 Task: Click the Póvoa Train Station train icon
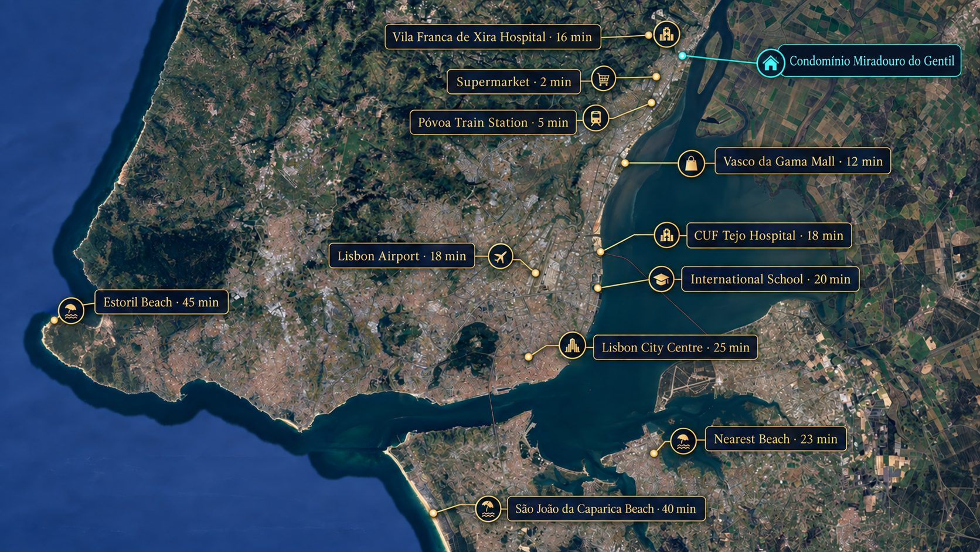(x=596, y=118)
